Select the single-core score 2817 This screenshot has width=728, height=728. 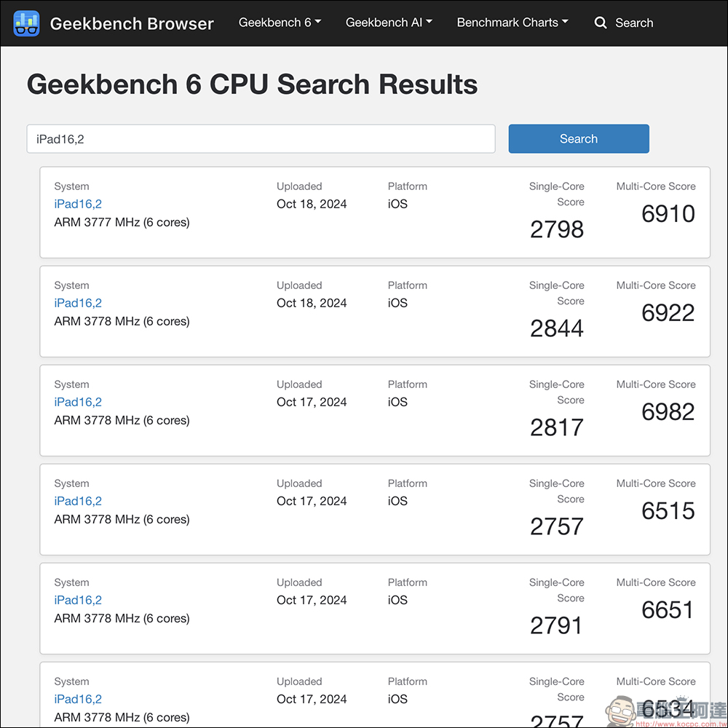(x=557, y=427)
